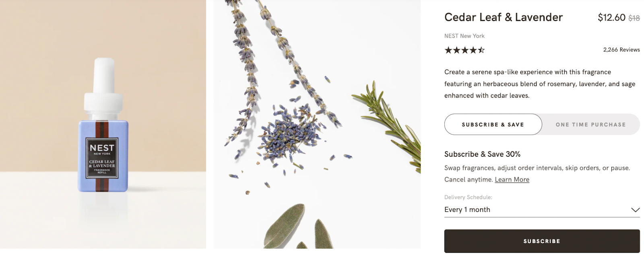Open the lavender and rosemary image
Viewport: 644px width, 256px height.
pyautogui.click(x=317, y=124)
